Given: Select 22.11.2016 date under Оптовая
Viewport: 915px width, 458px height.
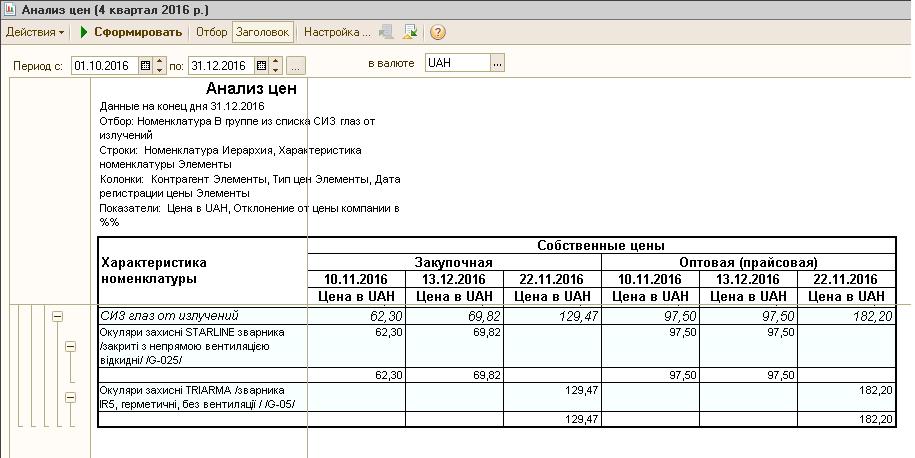Looking at the screenshot, I should [x=846, y=279].
